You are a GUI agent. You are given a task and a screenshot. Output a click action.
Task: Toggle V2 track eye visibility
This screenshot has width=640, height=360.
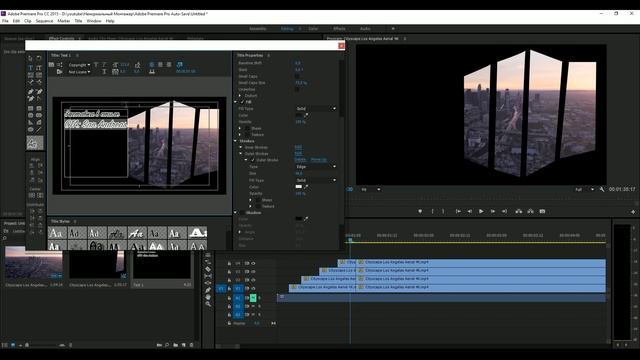point(253,280)
